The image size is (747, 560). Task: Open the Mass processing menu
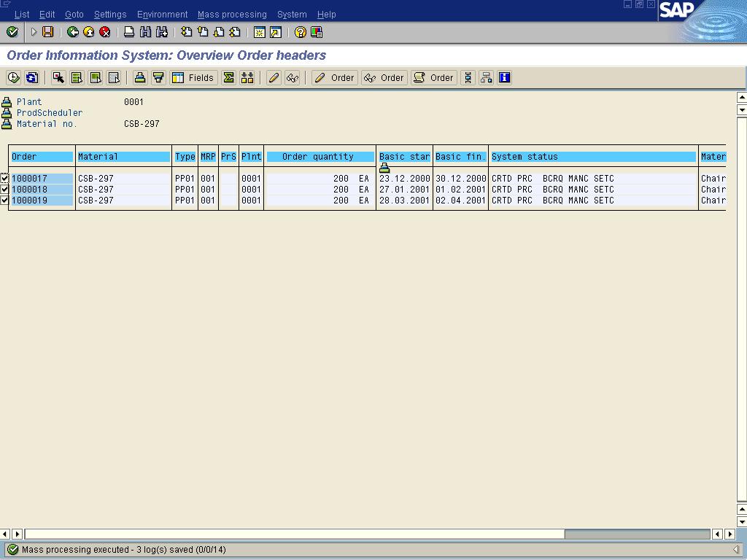click(x=232, y=15)
